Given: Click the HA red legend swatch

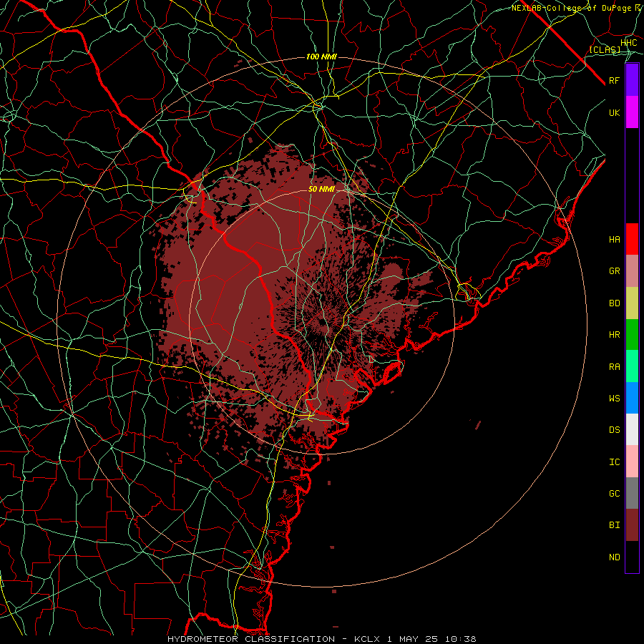Looking at the screenshot, I should [632, 239].
